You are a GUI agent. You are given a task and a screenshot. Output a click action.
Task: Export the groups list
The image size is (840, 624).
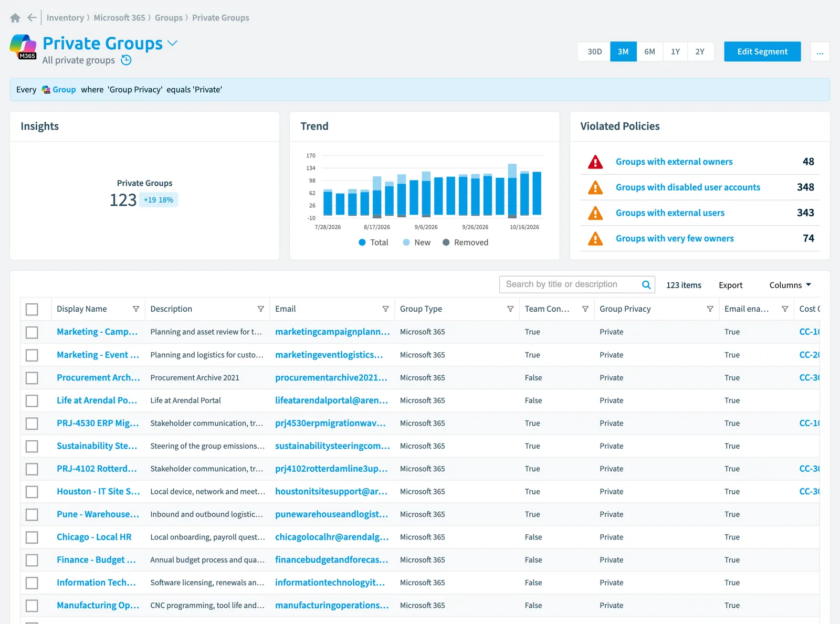point(730,285)
